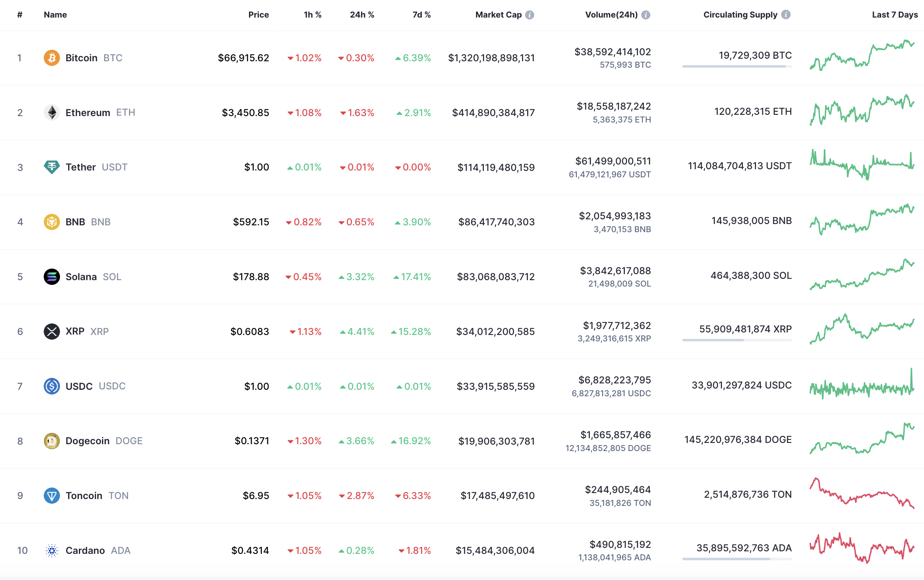Image resolution: width=924 pixels, height=580 pixels.
Task: Click the XRP logo icon
Action: point(52,332)
